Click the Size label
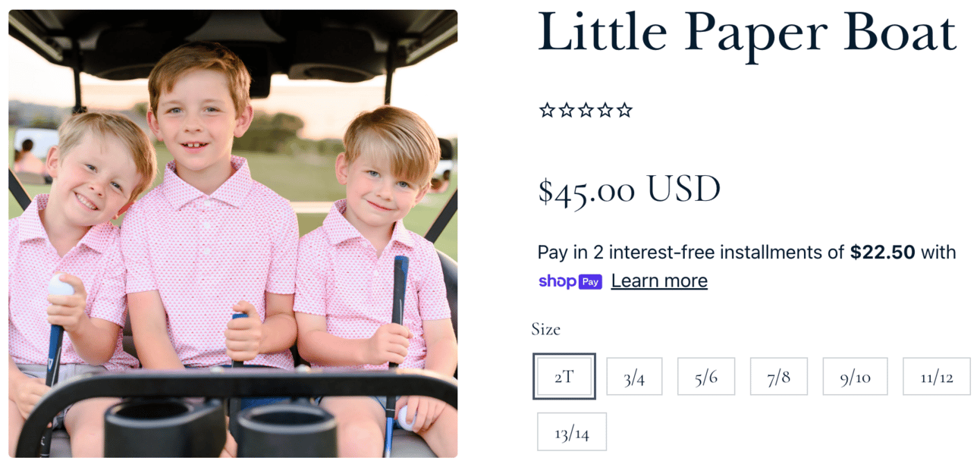This screenshot has height=464, width=980. coord(545,329)
